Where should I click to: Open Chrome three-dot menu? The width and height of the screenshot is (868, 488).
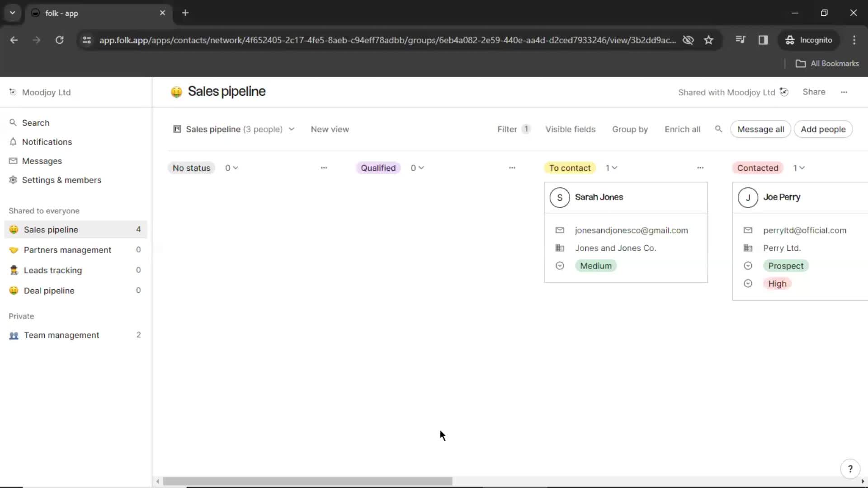point(854,40)
